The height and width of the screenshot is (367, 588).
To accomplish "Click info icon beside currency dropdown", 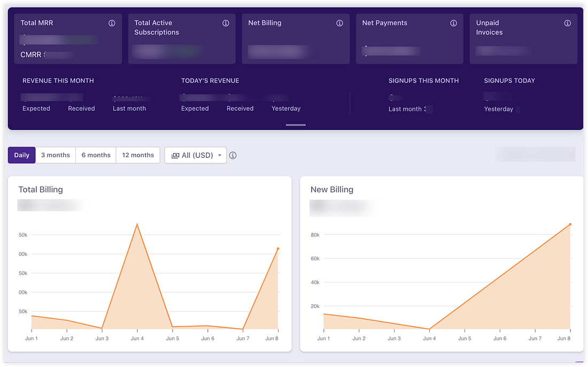I will [233, 156].
